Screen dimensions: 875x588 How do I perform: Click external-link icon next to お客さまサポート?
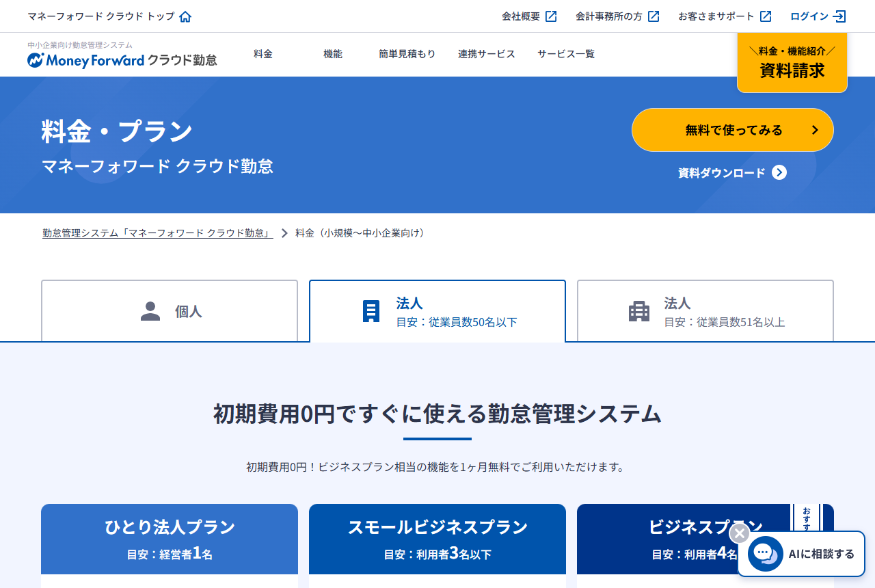[766, 16]
